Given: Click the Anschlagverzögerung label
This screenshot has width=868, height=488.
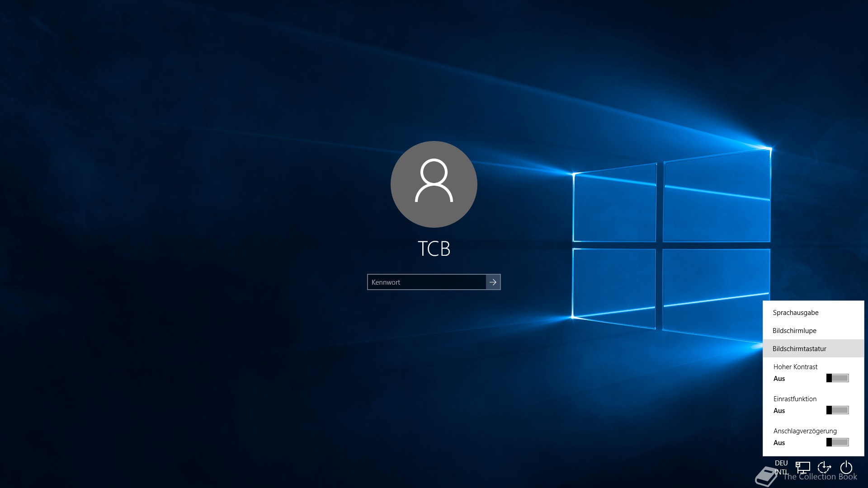Looking at the screenshot, I should click(805, 431).
